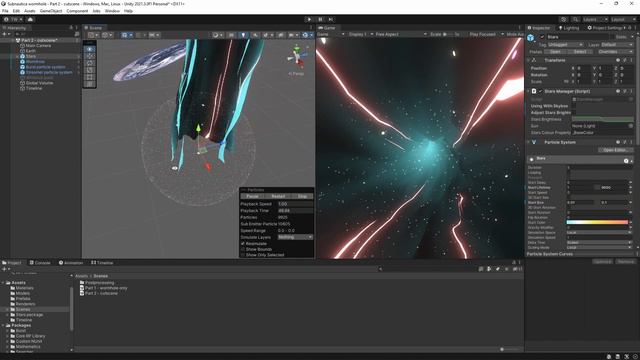Open the Scene Gizmos menu icon
The height and width of the screenshot is (360, 640).
305,35
